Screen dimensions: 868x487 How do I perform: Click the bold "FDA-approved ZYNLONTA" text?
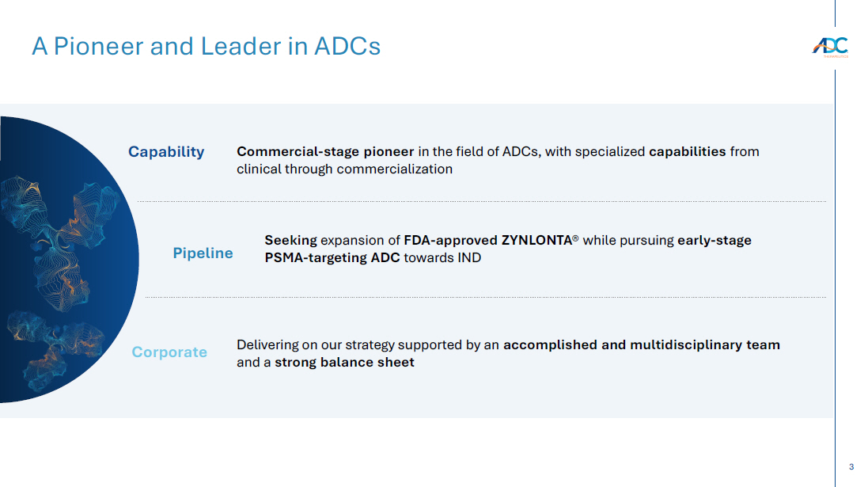coord(487,240)
